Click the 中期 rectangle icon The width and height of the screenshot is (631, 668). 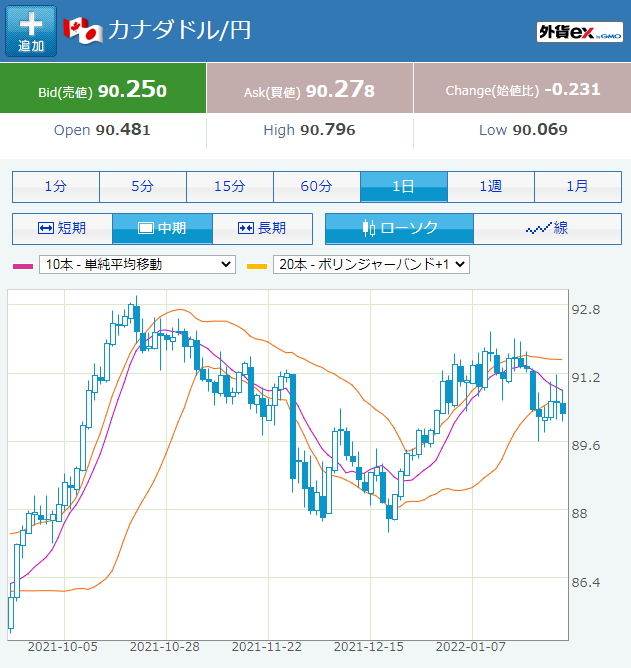(146, 228)
